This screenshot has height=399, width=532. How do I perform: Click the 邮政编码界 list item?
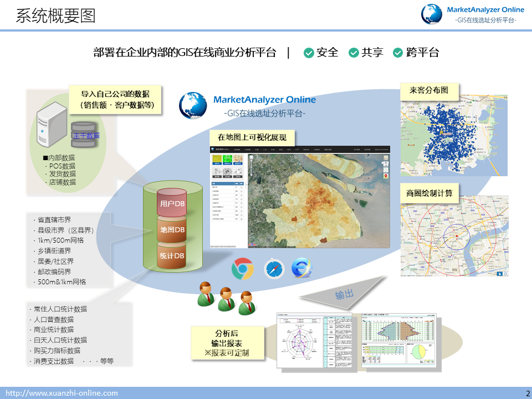pyautogui.click(x=52, y=272)
